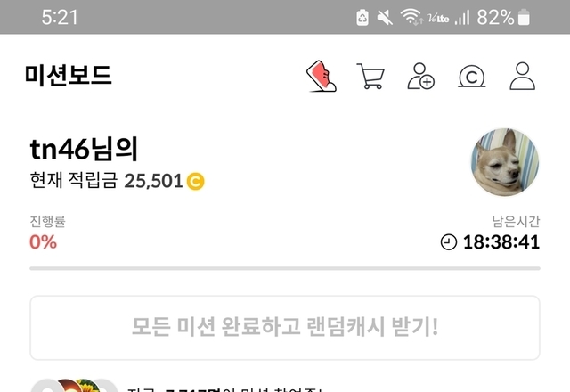Tap the invite friend icon
Image resolution: width=570 pixels, height=392 pixels.
pyautogui.click(x=421, y=76)
